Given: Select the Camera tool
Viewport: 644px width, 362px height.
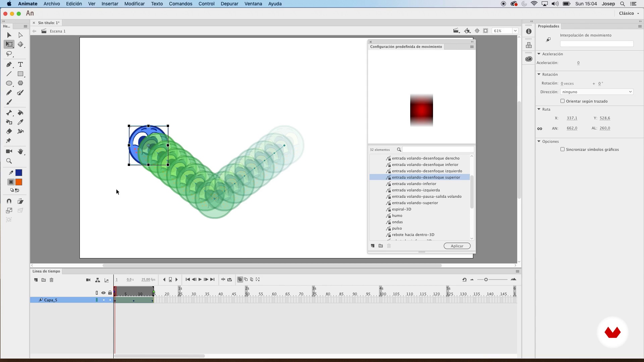Looking at the screenshot, I should click(x=9, y=152).
